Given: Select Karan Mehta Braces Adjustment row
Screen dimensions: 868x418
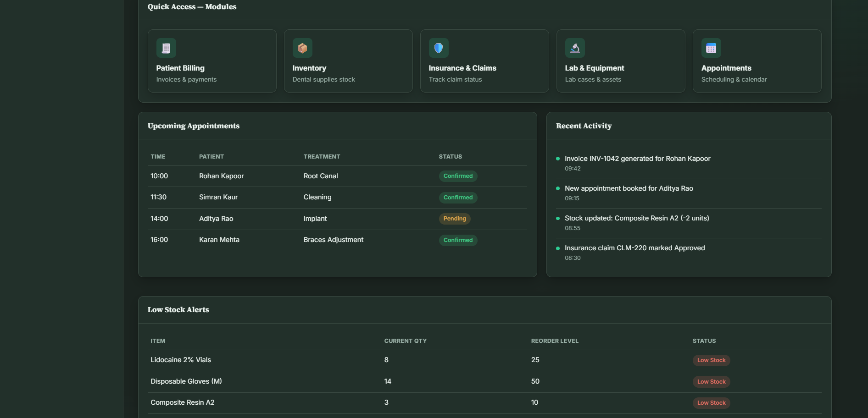Looking at the screenshot, I should (338, 240).
